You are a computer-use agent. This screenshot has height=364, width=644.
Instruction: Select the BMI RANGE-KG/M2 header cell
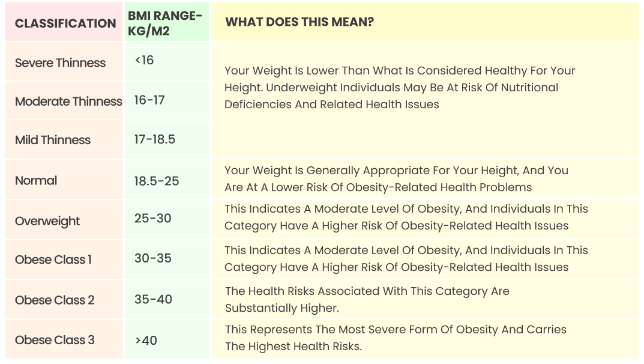click(x=167, y=22)
